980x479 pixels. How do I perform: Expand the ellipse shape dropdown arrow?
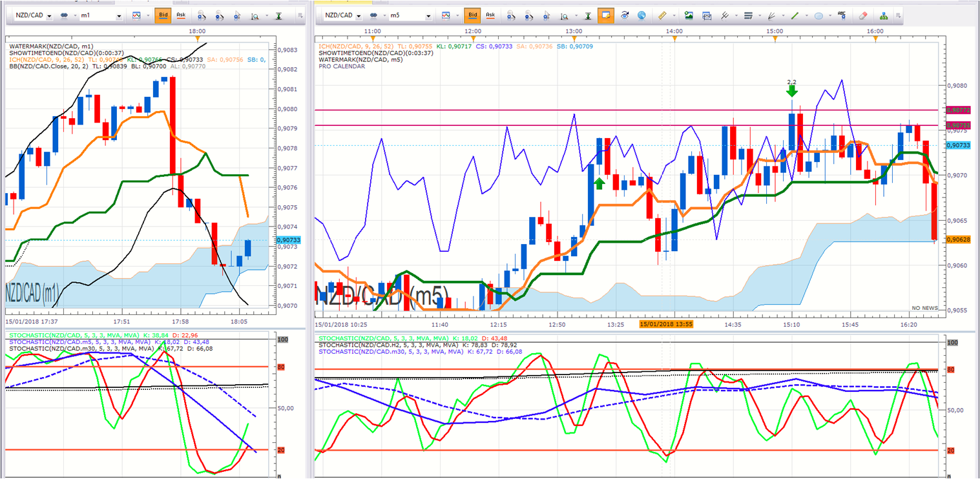(x=829, y=15)
